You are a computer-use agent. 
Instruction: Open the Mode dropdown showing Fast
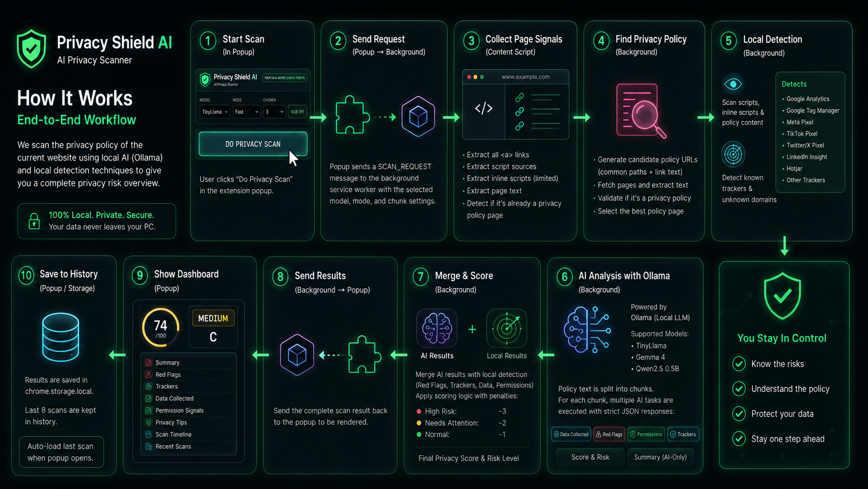tap(246, 112)
